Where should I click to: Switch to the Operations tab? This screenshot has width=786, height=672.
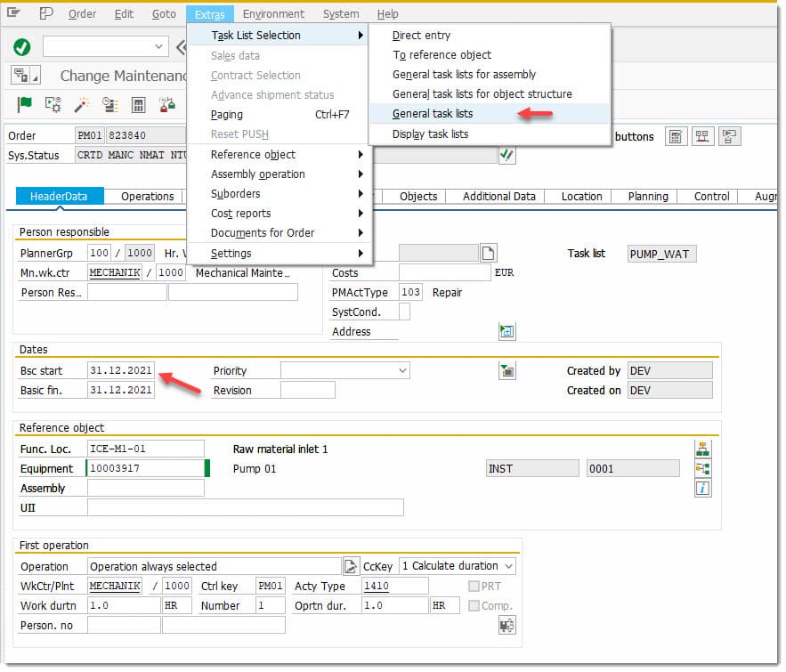tap(147, 196)
